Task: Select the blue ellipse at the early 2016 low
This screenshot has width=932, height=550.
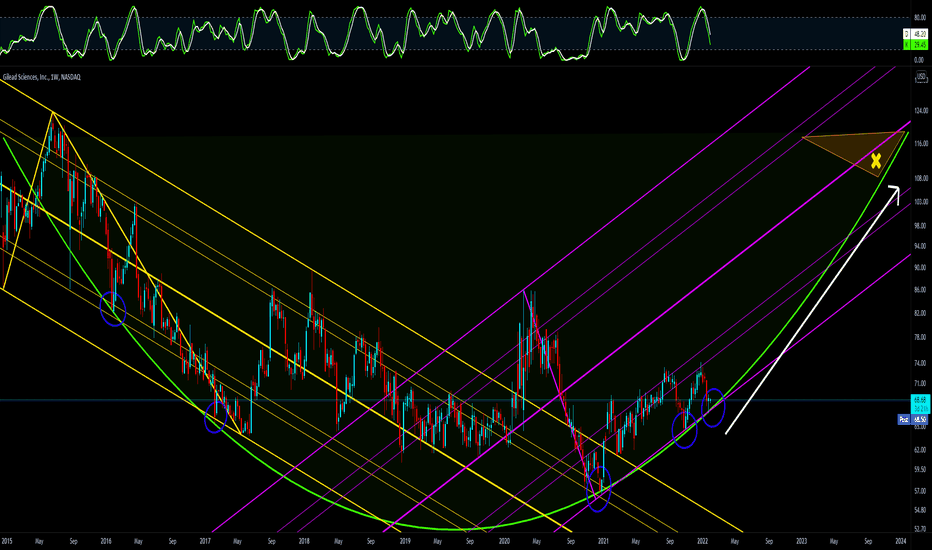Action: point(113,309)
